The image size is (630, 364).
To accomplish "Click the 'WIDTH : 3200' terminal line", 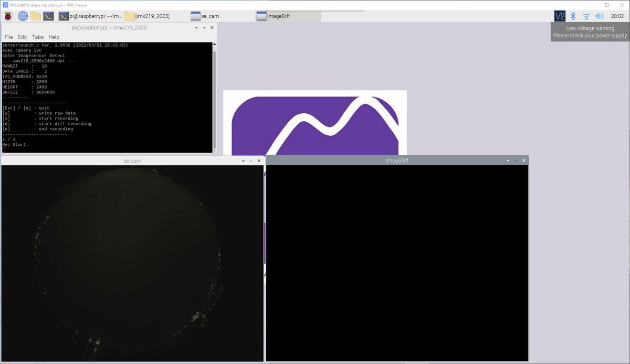I will (25, 82).
